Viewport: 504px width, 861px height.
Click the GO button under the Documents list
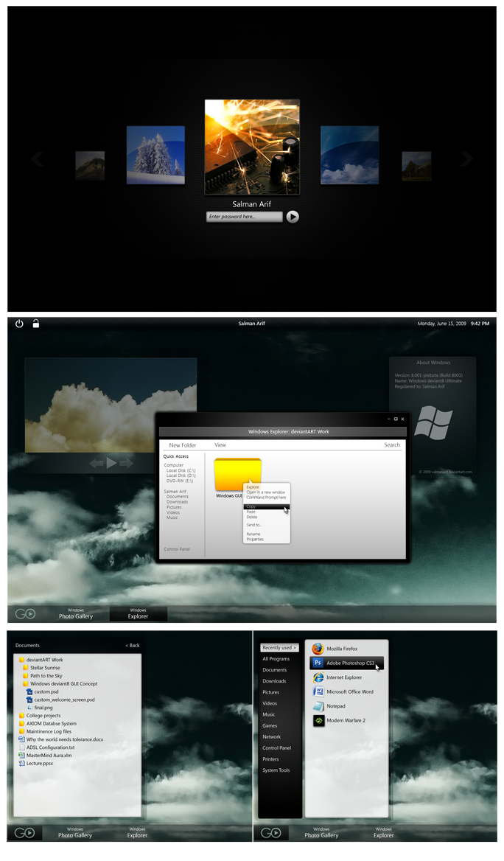coord(25,832)
